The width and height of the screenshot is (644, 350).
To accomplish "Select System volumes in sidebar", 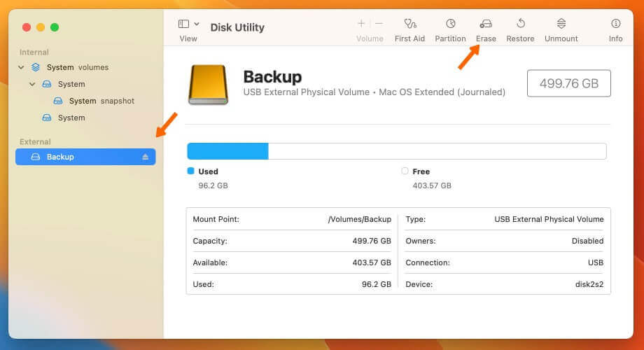I will pos(77,67).
